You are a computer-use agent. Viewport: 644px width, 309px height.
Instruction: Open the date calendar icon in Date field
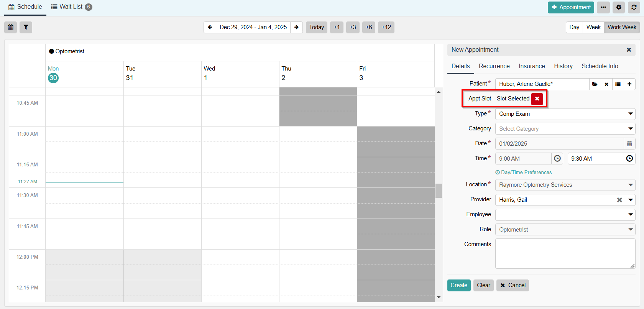[x=629, y=144]
